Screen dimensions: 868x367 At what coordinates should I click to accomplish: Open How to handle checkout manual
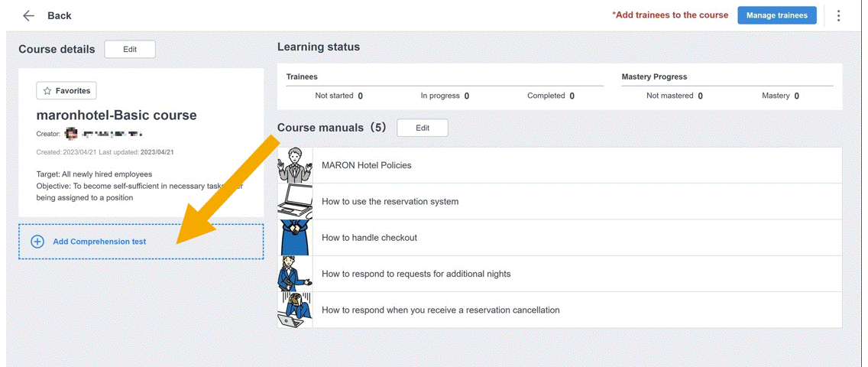pyautogui.click(x=369, y=238)
